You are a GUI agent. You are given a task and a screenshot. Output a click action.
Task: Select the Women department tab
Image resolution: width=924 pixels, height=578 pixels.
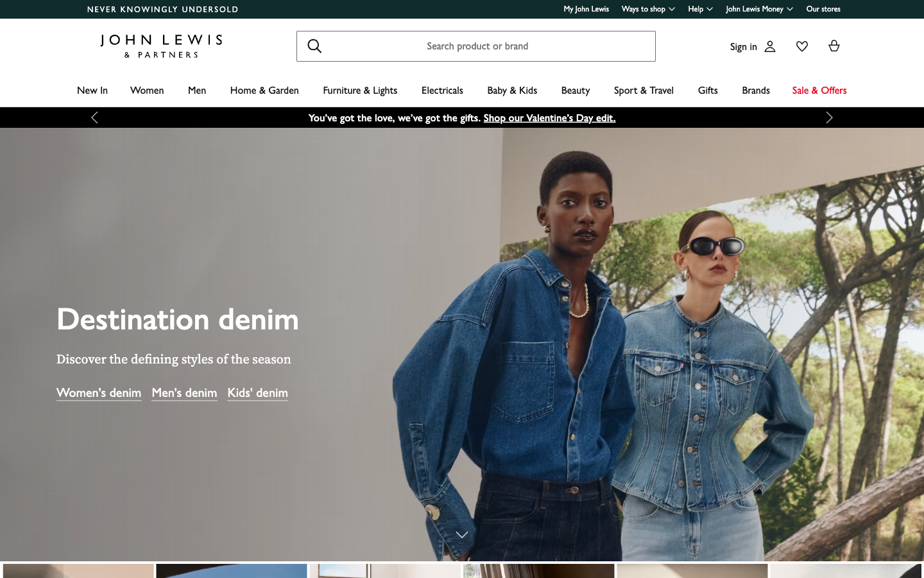pyautogui.click(x=146, y=90)
